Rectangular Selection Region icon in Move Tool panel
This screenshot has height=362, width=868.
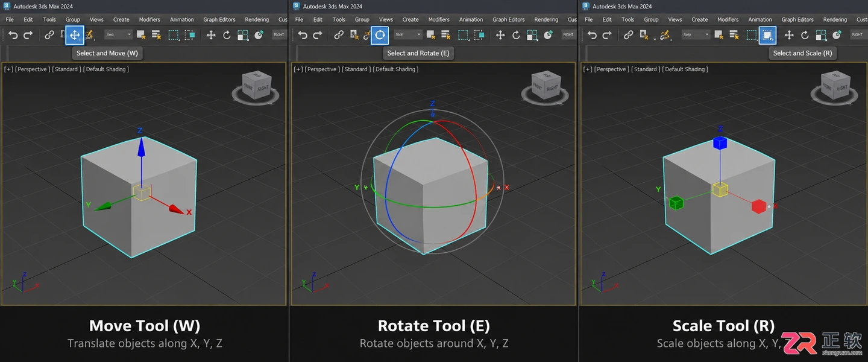[174, 35]
